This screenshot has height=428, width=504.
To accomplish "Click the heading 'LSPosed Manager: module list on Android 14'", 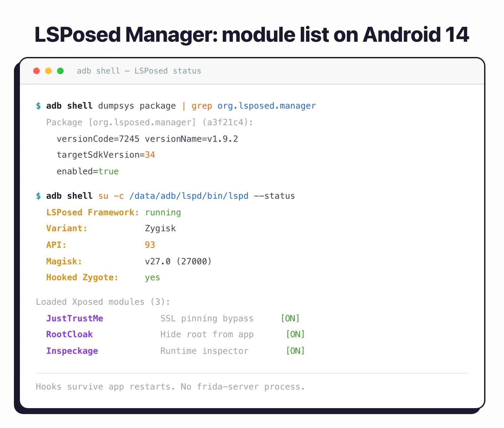I will pyautogui.click(x=252, y=34).
